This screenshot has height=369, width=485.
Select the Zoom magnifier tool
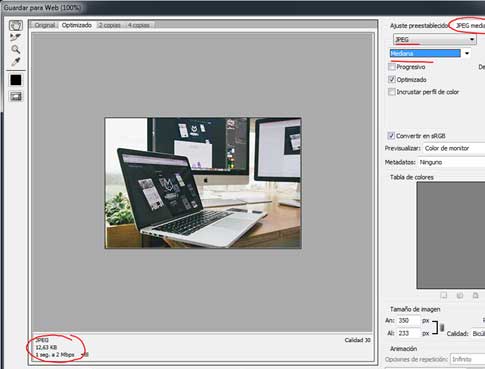pyautogui.click(x=15, y=49)
